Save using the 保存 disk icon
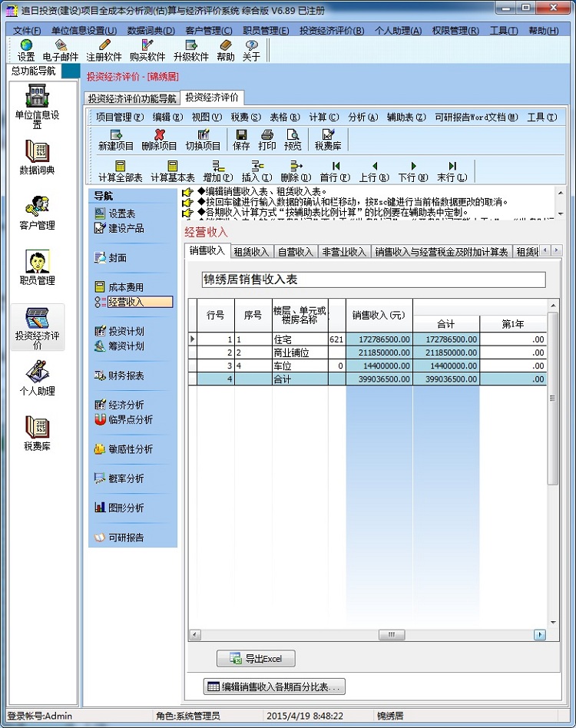 pos(241,140)
